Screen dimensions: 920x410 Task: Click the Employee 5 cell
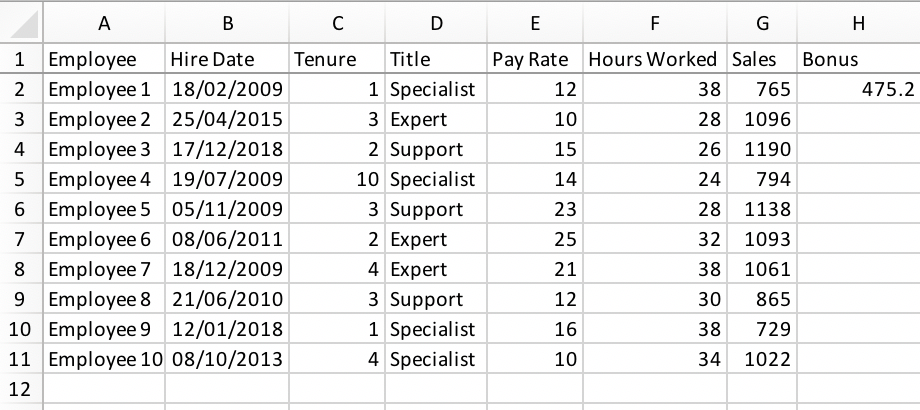[x=104, y=209]
